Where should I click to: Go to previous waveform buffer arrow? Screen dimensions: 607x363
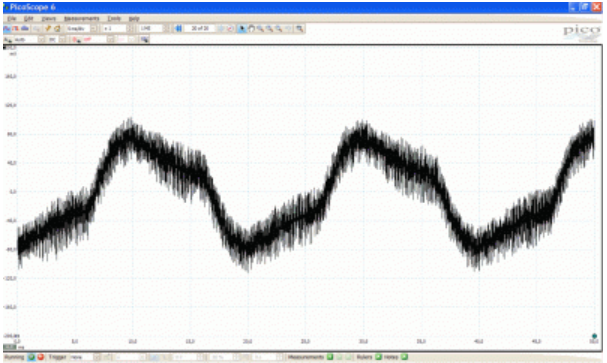(178, 28)
